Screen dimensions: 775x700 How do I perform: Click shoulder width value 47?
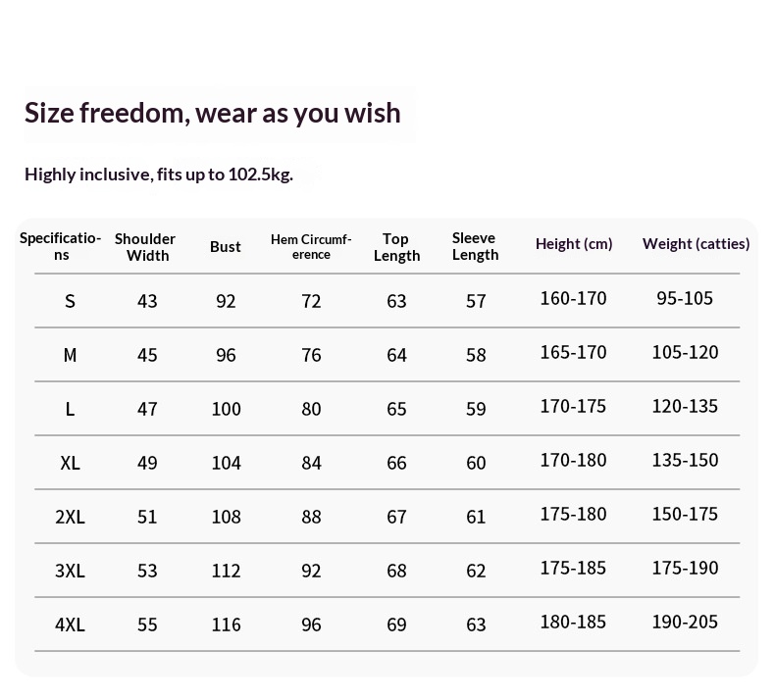(147, 409)
